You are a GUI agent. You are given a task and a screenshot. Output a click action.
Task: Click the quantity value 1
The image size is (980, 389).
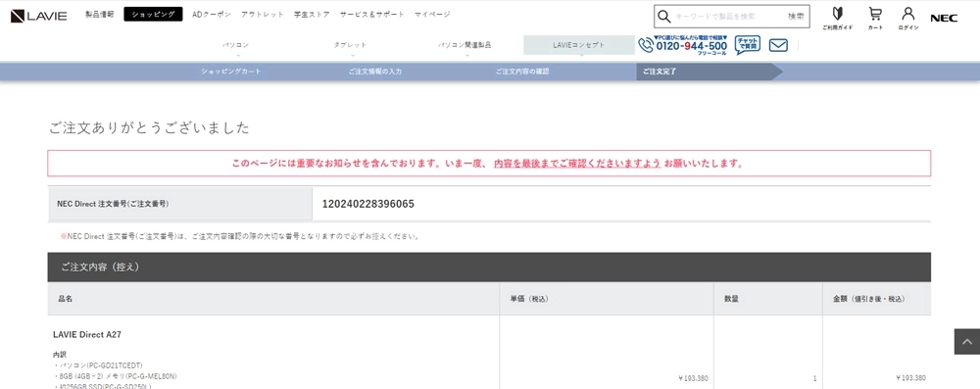coord(814,378)
